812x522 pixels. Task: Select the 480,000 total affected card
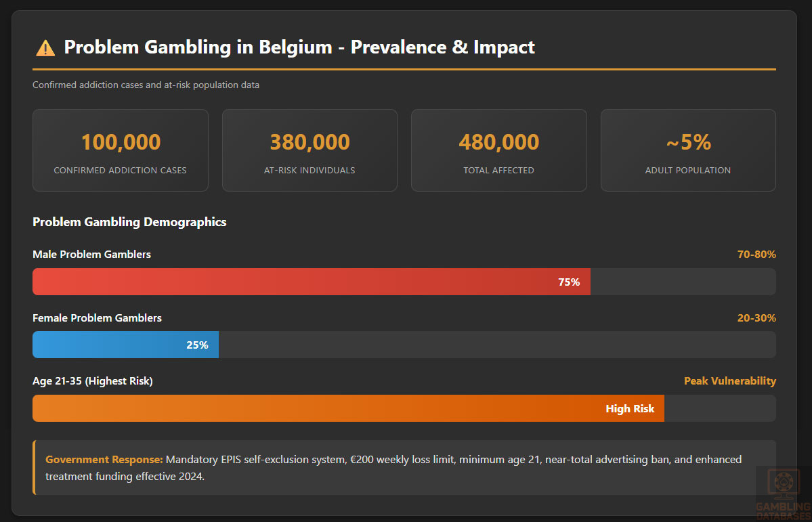click(x=498, y=150)
